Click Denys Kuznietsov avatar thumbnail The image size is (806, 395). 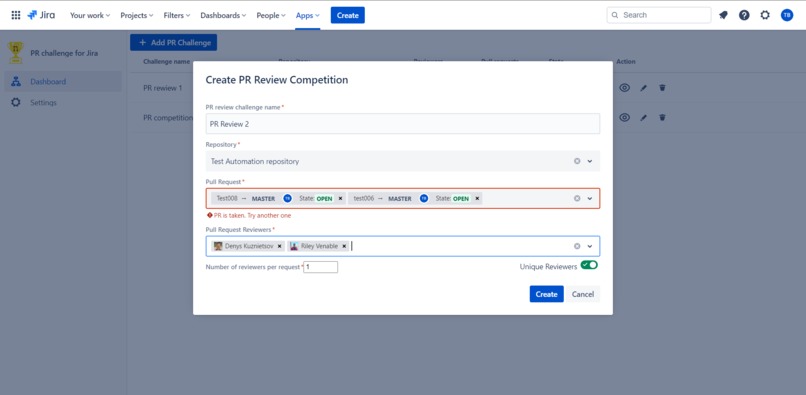[218, 246]
